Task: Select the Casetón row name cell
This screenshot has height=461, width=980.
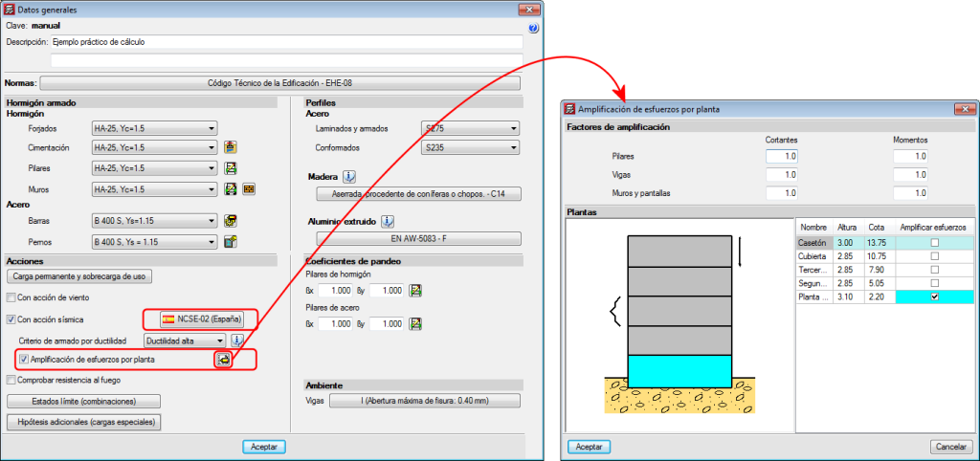Action: point(813,242)
